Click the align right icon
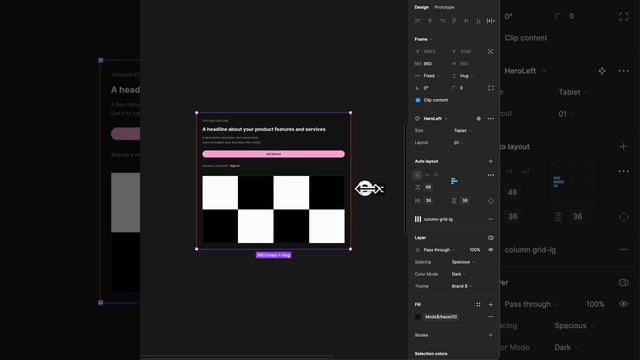The width and height of the screenshot is (640, 360). click(442, 21)
